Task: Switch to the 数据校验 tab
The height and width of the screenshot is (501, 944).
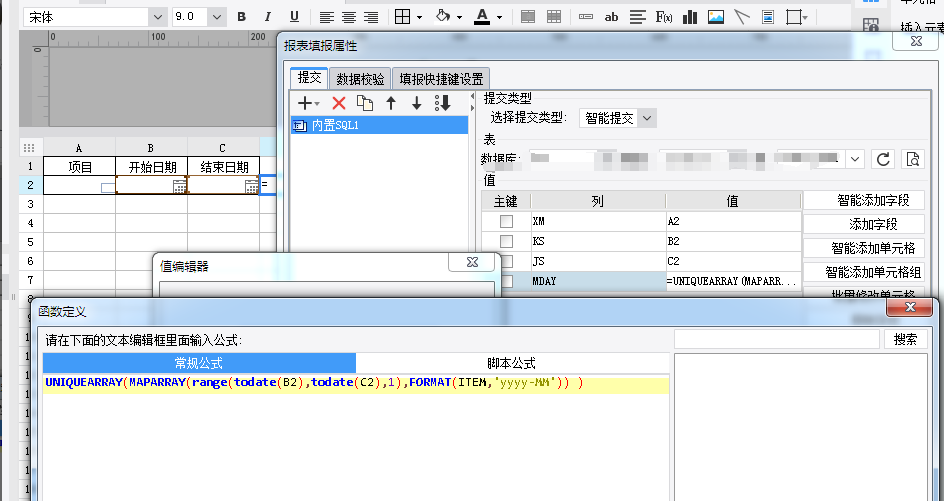Action: [x=360, y=79]
